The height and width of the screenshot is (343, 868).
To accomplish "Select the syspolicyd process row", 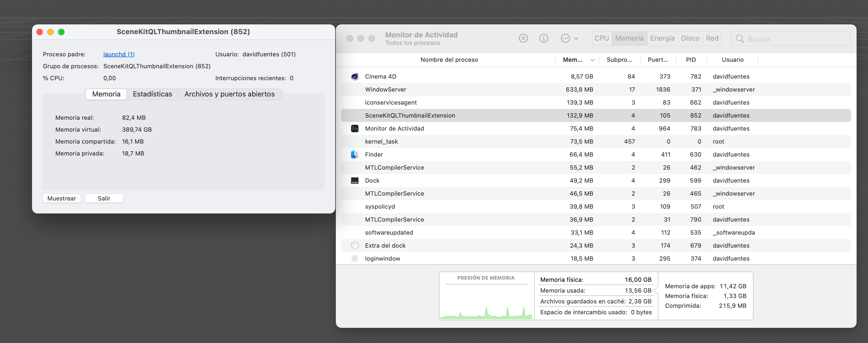I will 596,206.
